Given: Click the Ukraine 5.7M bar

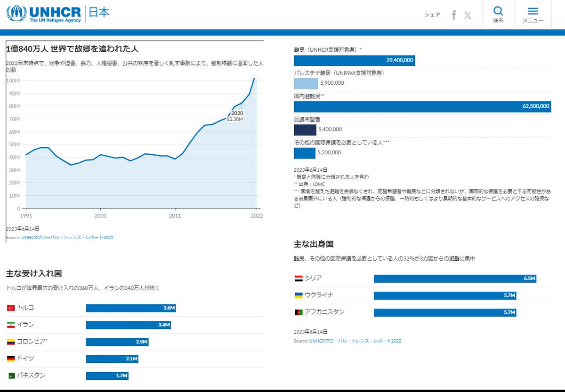Looking at the screenshot, I should click(x=445, y=295).
